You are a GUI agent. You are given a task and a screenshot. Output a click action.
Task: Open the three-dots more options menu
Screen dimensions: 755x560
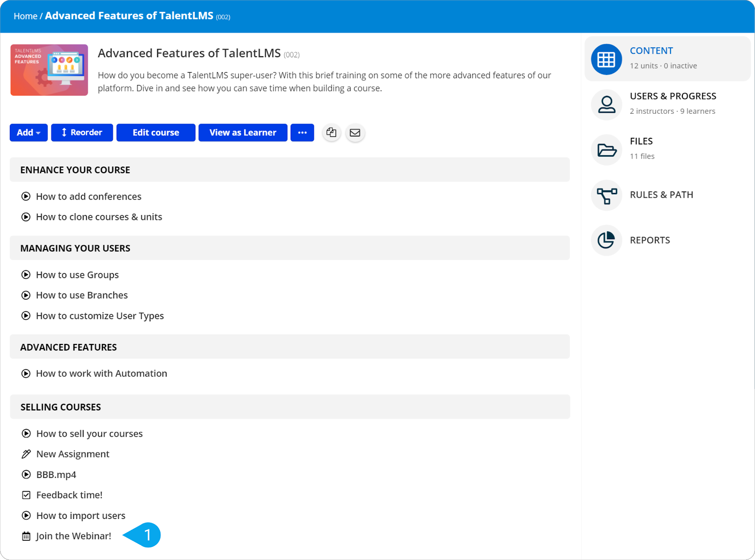[302, 133]
